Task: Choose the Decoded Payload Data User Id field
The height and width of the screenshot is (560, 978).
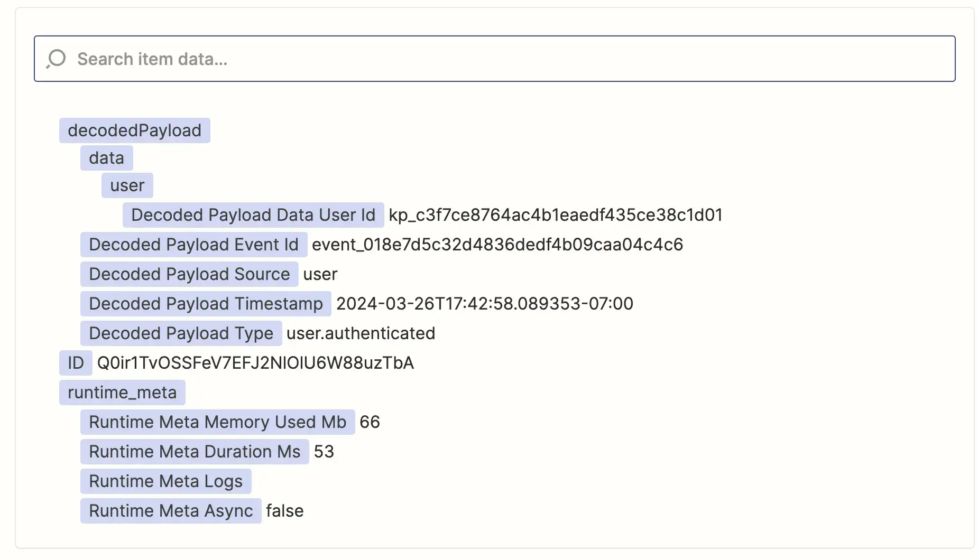Action: point(253,215)
